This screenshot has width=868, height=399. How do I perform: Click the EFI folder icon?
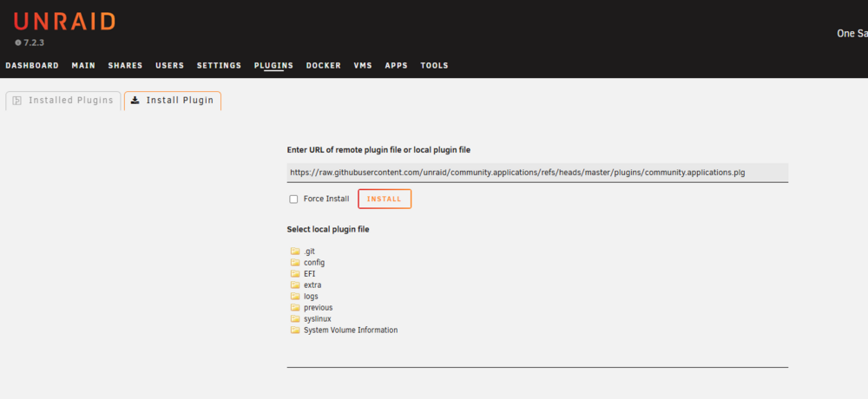[x=294, y=274]
